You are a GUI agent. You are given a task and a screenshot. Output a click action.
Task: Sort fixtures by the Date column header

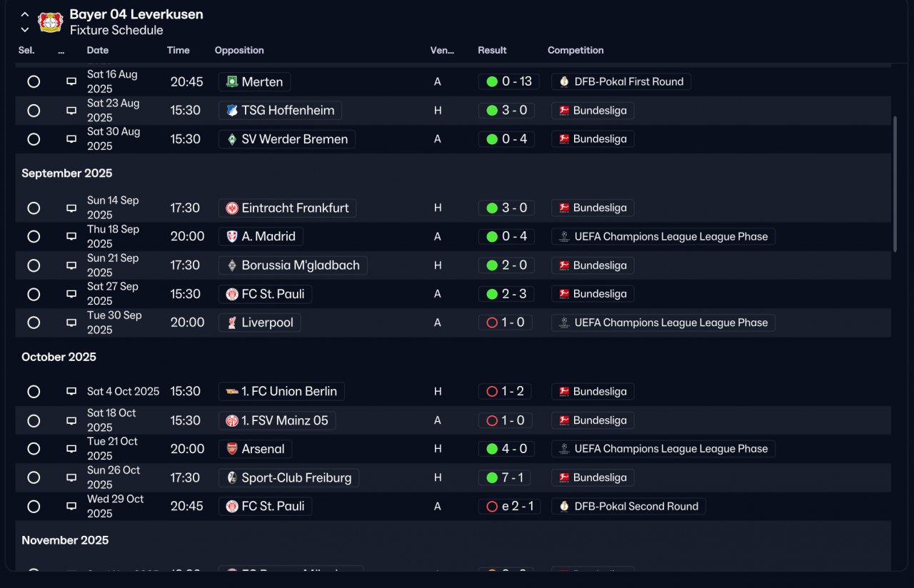tap(98, 51)
